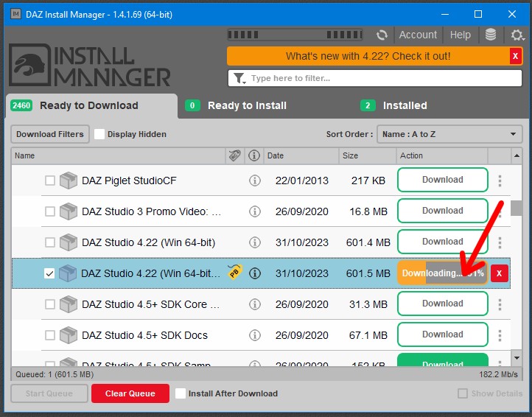Screen dimensions: 532x417
Task: Click package icon of DAZ Piglet StudioCF
Action: [x=69, y=181]
